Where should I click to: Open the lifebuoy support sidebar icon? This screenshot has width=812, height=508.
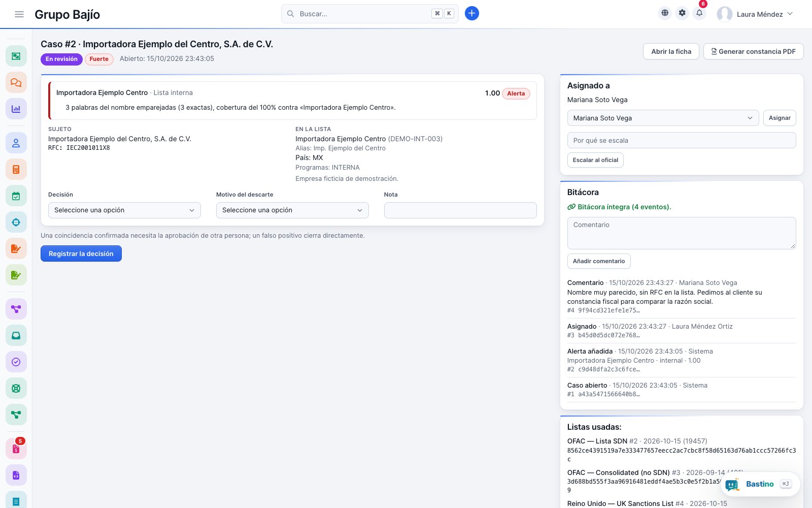point(16,388)
